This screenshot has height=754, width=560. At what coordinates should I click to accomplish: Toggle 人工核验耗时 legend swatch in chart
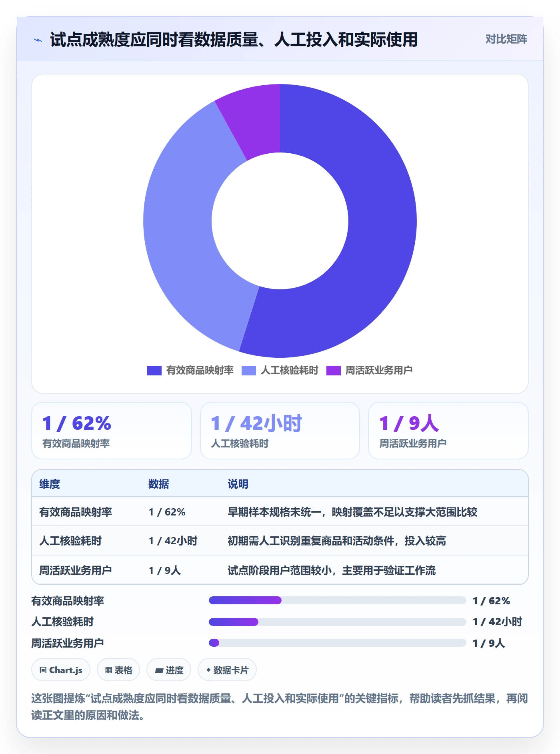249,370
